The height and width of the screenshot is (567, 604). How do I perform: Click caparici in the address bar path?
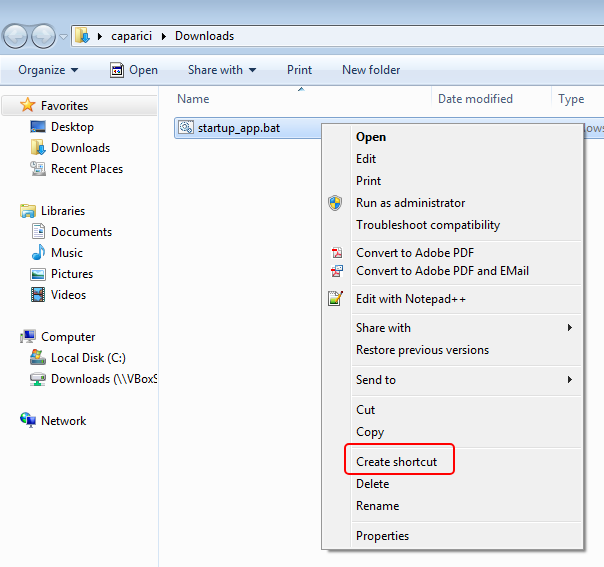coord(131,36)
